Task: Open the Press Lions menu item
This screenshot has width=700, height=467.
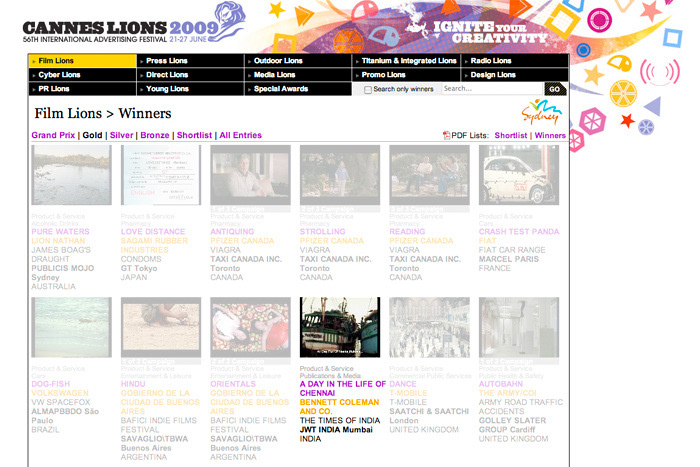Action: 191,61
